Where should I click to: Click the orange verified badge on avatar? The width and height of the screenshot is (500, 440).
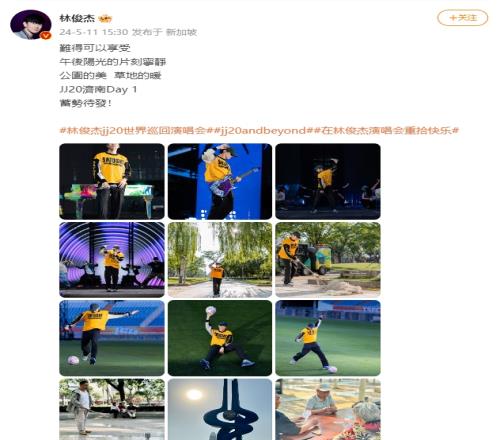45,35
